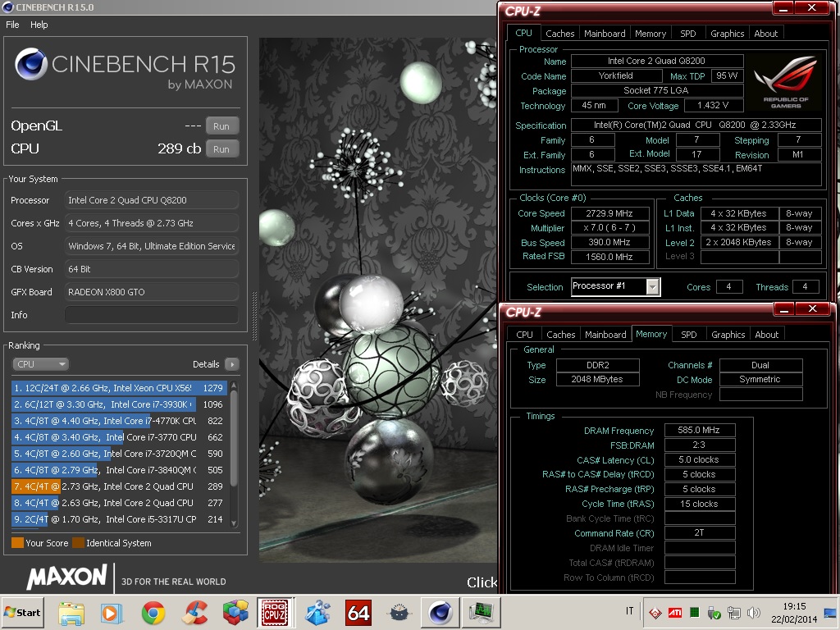Open the File menu in Cinebench

tap(12, 25)
